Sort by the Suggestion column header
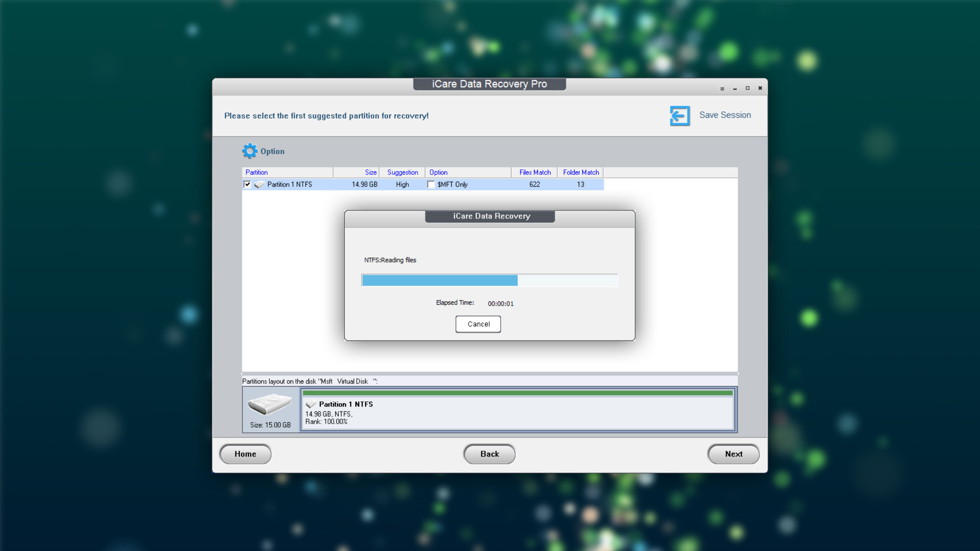 (402, 172)
